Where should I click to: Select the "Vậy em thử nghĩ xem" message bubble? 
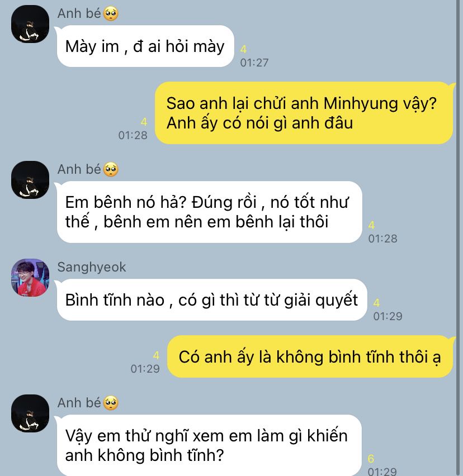click(x=209, y=445)
